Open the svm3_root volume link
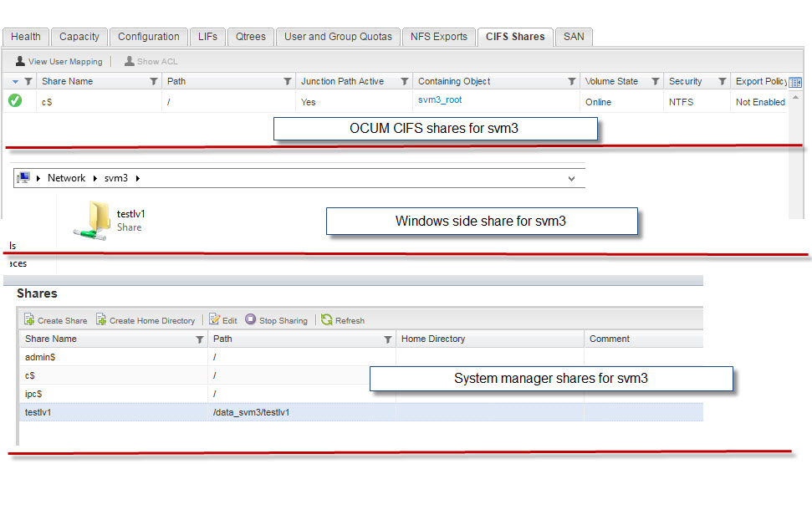This screenshot has height=515, width=812. coord(440,99)
